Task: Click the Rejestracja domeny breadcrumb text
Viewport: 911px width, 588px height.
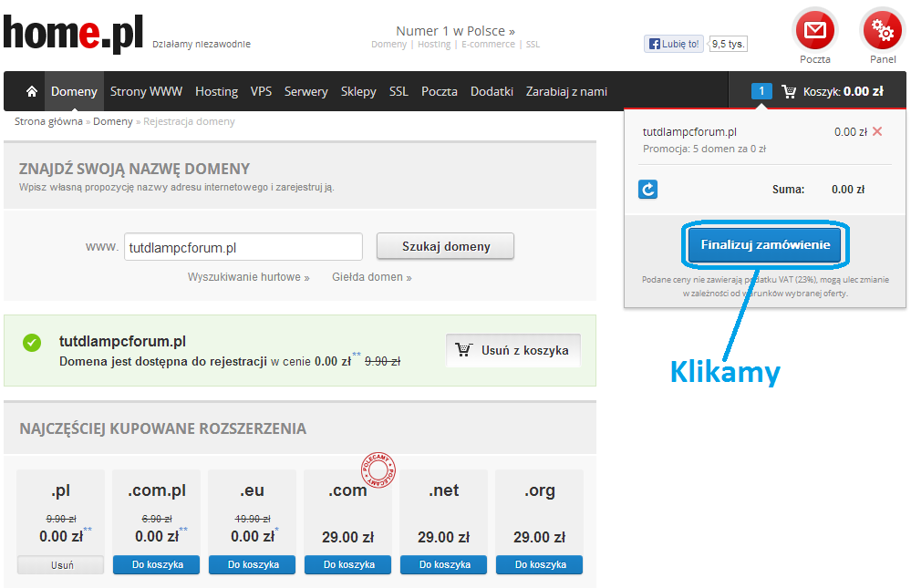Action: (189, 121)
